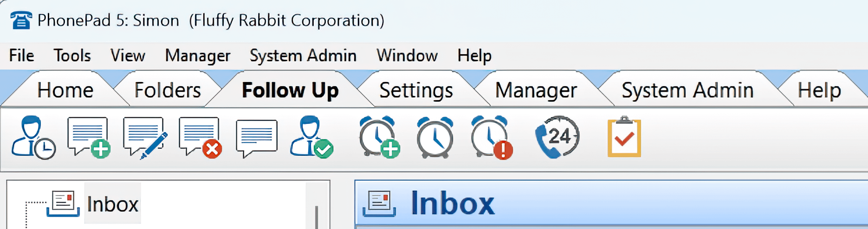Switch to the Manager ribbon tab
The image size is (868, 229).
click(x=536, y=90)
